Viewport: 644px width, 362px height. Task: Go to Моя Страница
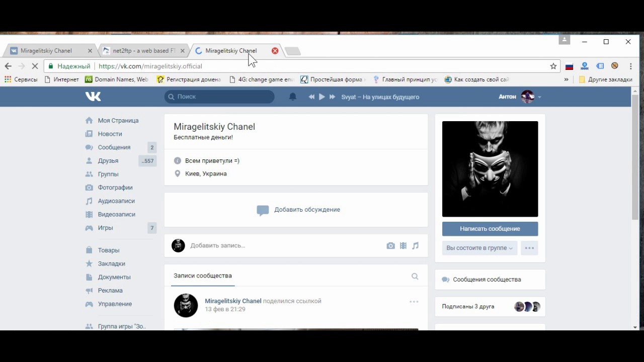coord(118,121)
